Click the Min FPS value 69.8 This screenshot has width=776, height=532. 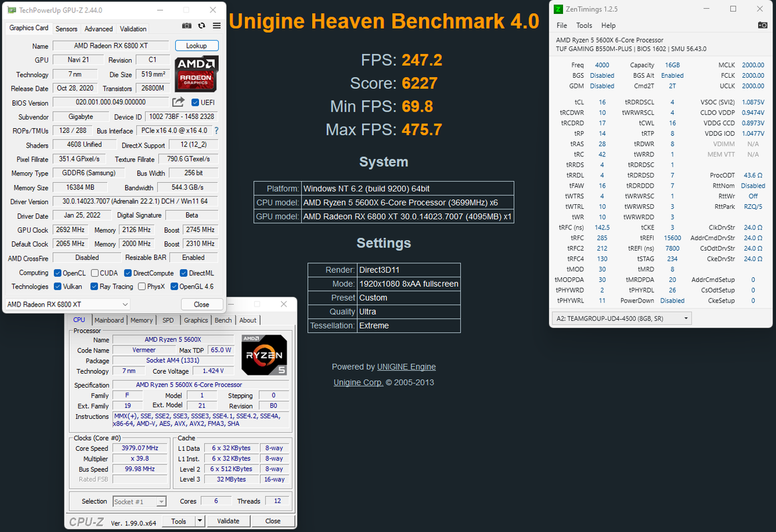[x=417, y=106]
